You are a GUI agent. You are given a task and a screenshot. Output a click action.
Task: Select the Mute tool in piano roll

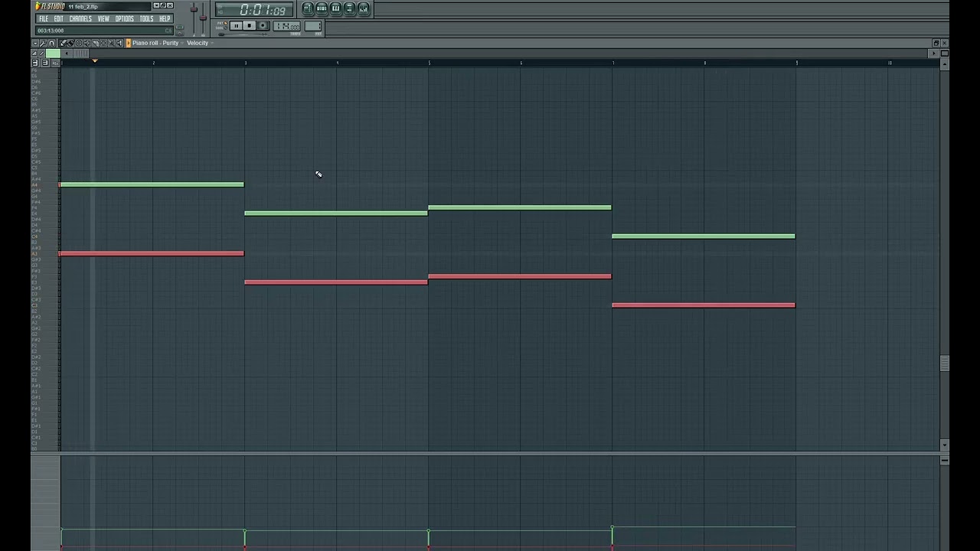click(x=87, y=43)
